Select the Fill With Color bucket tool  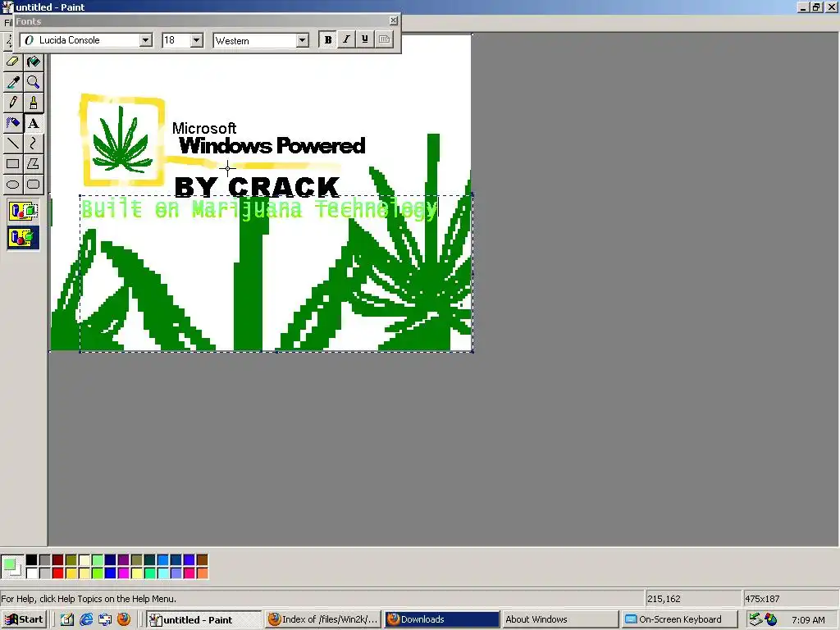click(33, 62)
